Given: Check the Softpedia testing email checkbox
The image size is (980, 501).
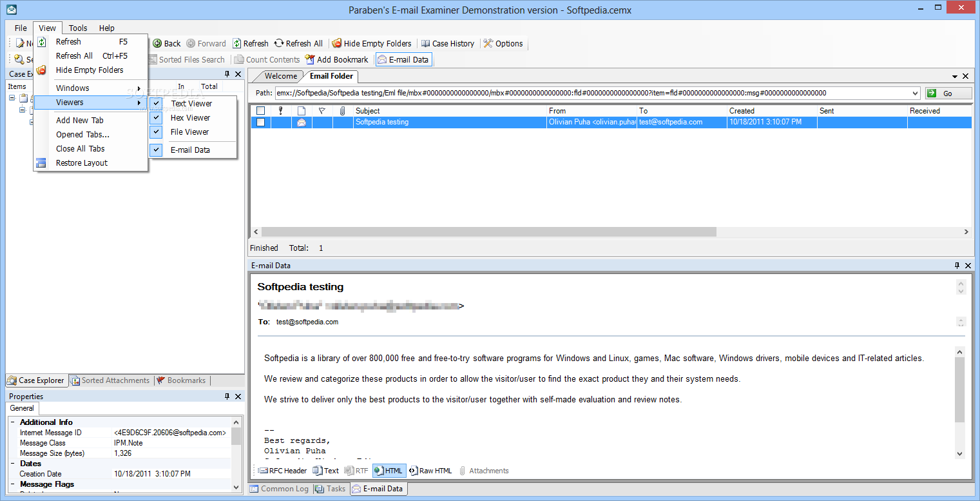Looking at the screenshot, I should 260,122.
